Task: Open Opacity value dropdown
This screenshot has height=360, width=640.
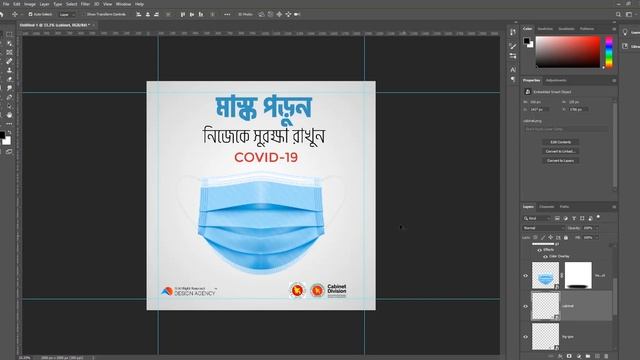Action: tap(597, 228)
